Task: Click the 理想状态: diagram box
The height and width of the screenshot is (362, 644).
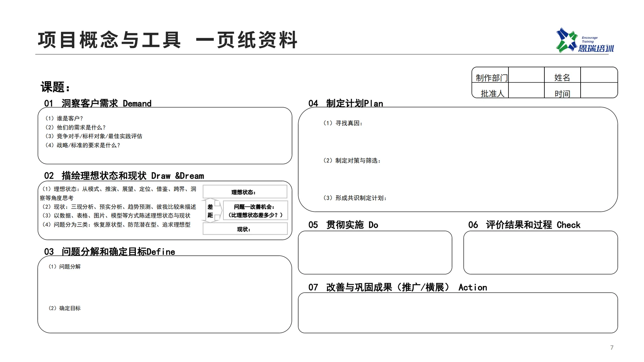Action: 245,192
